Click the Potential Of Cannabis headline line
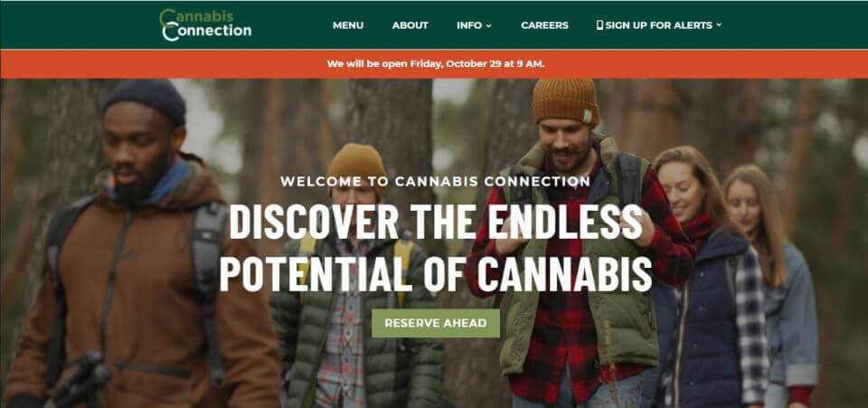This screenshot has width=868, height=408. point(436,273)
